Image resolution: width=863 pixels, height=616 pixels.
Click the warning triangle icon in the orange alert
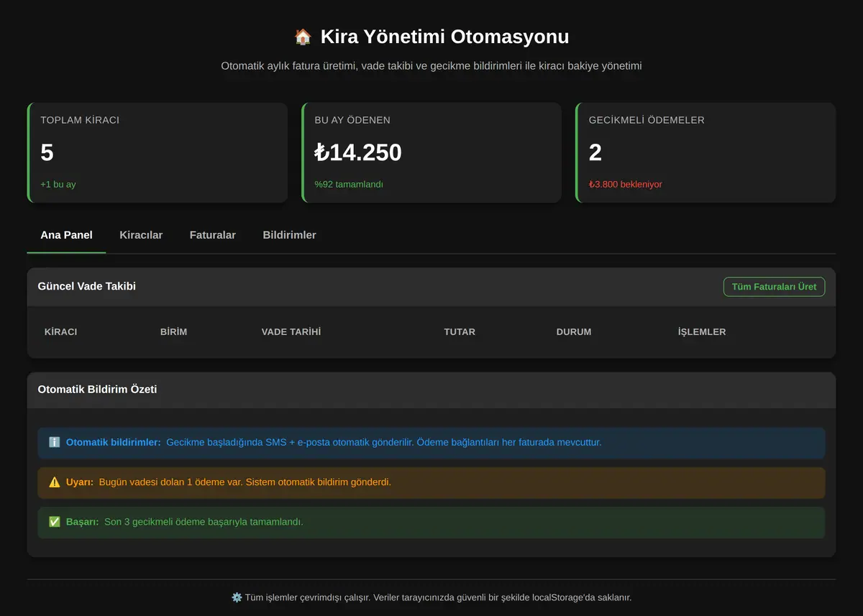pyautogui.click(x=54, y=482)
